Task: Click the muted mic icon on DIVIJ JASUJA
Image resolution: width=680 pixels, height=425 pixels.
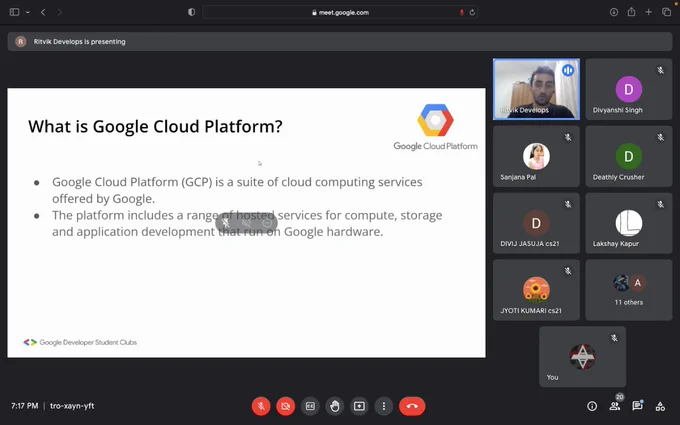Action: [568, 204]
